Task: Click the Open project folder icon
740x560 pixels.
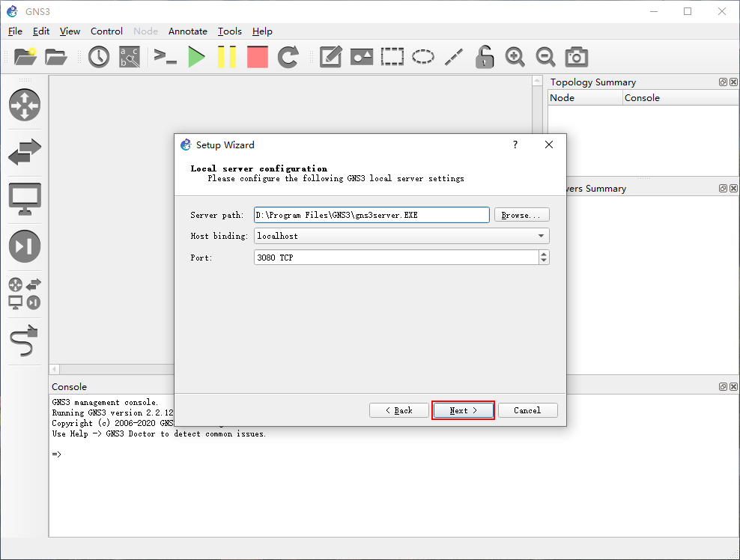Action: tap(56, 57)
